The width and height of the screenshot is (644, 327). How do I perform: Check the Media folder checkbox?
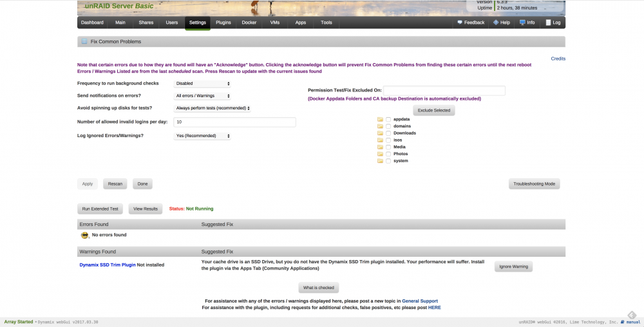[x=388, y=147]
